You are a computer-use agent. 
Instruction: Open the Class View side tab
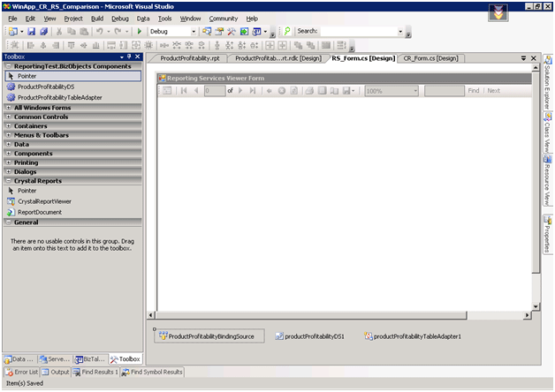tap(548, 132)
